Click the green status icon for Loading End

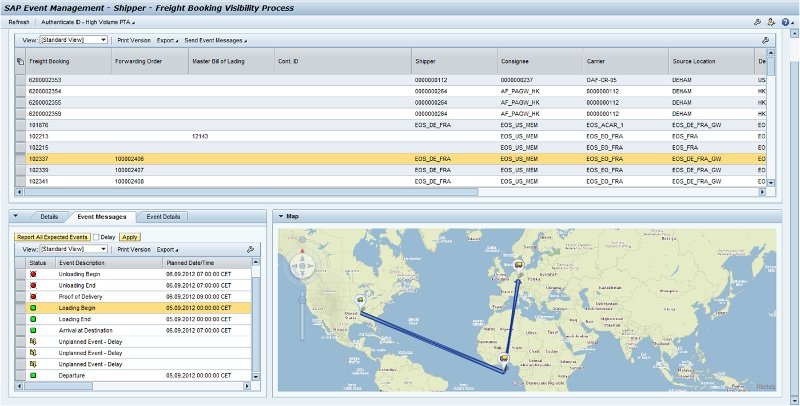click(33, 319)
